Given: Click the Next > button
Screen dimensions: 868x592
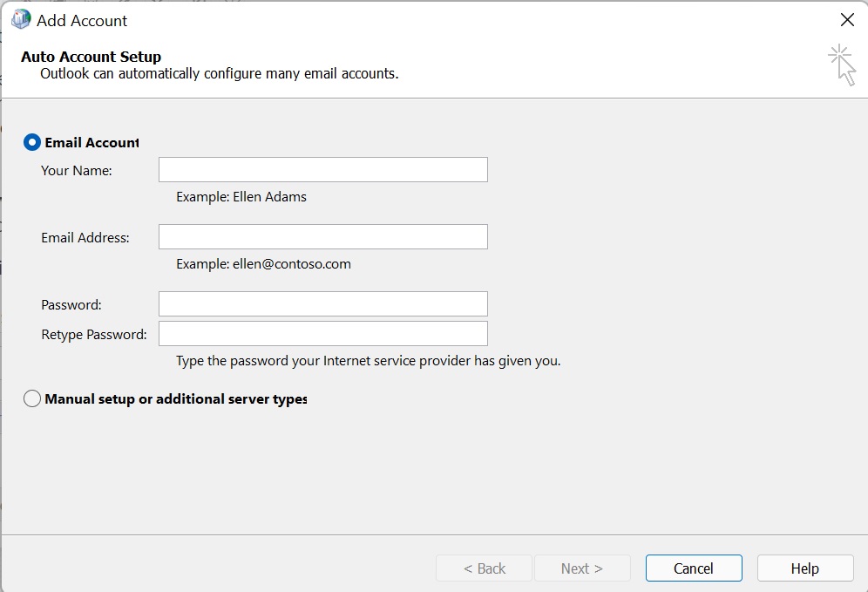Looking at the screenshot, I should pos(581,568).
